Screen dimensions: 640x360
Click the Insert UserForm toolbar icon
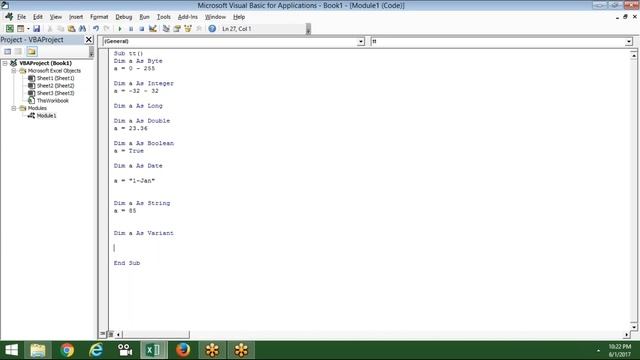point(20,29)
